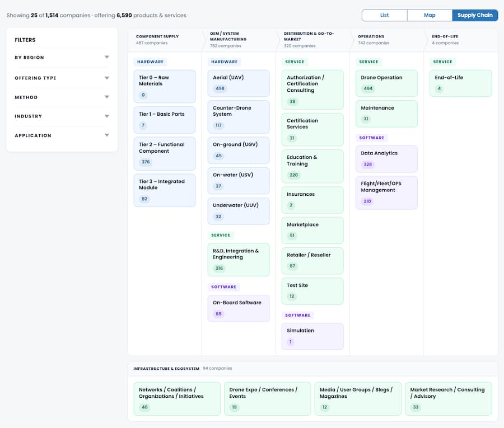The width and height of the screenshot is (504, 428).
Task: Select the On-ground (UGV) card
Action: (x=239, y=150)
